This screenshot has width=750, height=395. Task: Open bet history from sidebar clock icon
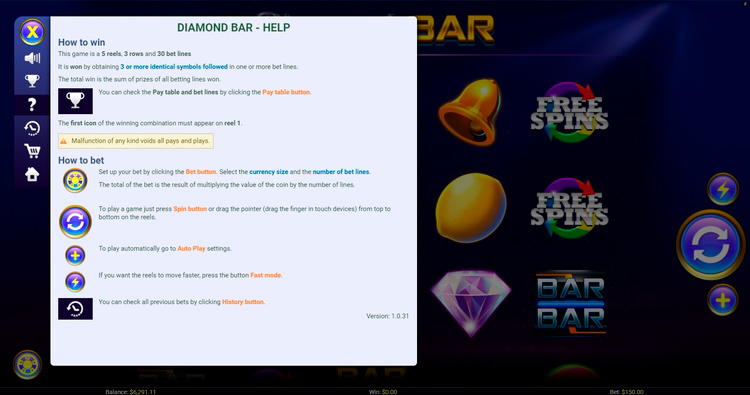(x=32, y=128)
